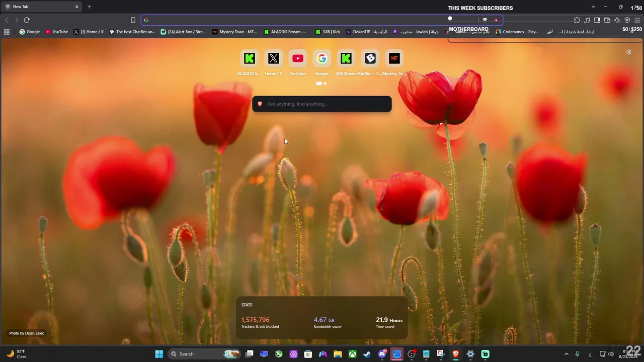Open the Codenames – Play... bookmark
The image size is (644, 362).
(x=517, y=32)
